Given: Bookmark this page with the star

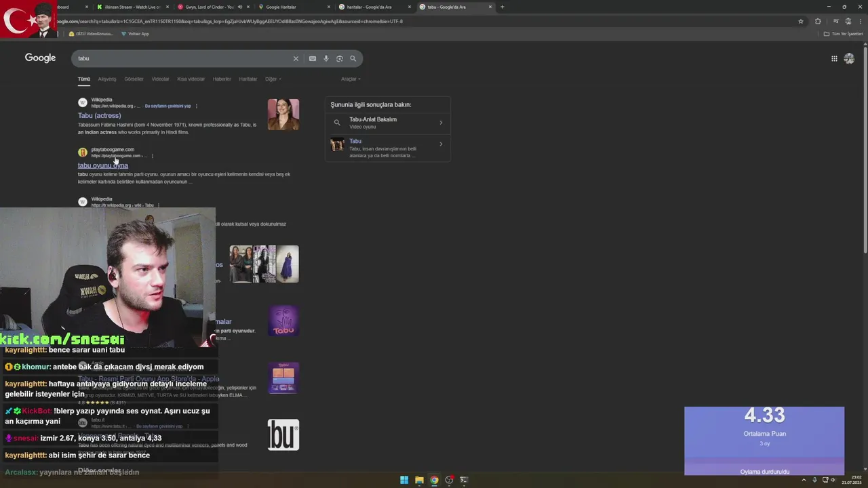Looking at the screenshot, I should click(801, 21).
